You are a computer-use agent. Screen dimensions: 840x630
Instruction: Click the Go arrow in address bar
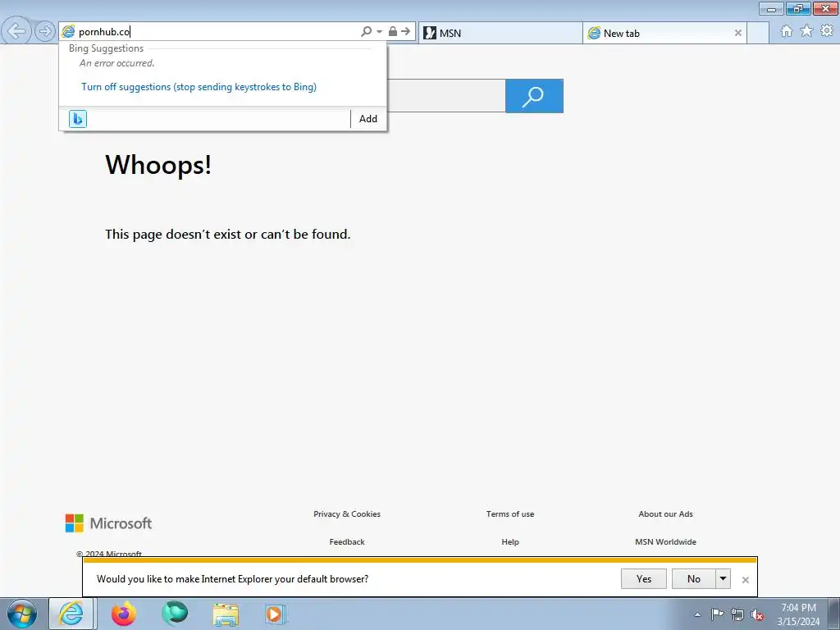tap(405, 32)
